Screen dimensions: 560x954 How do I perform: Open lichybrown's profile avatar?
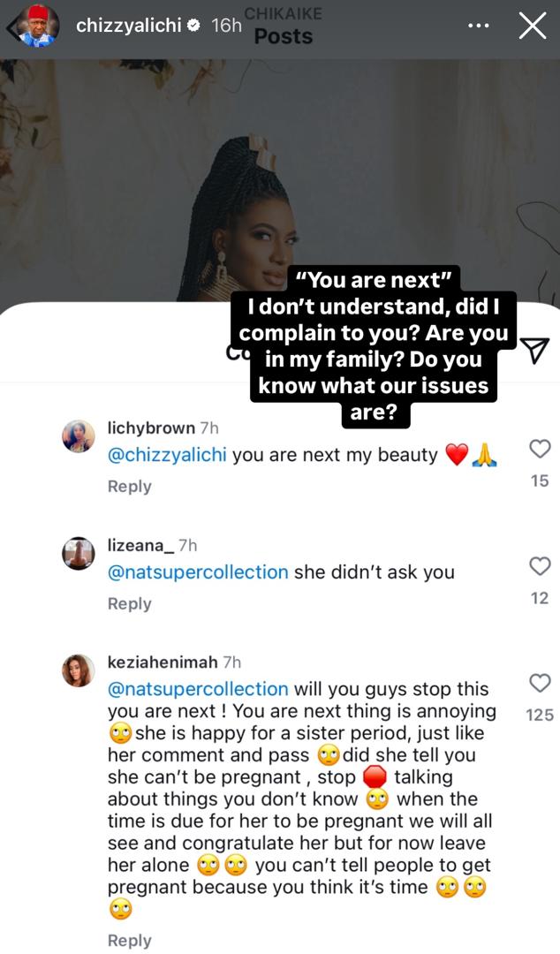tap(78, 436)
